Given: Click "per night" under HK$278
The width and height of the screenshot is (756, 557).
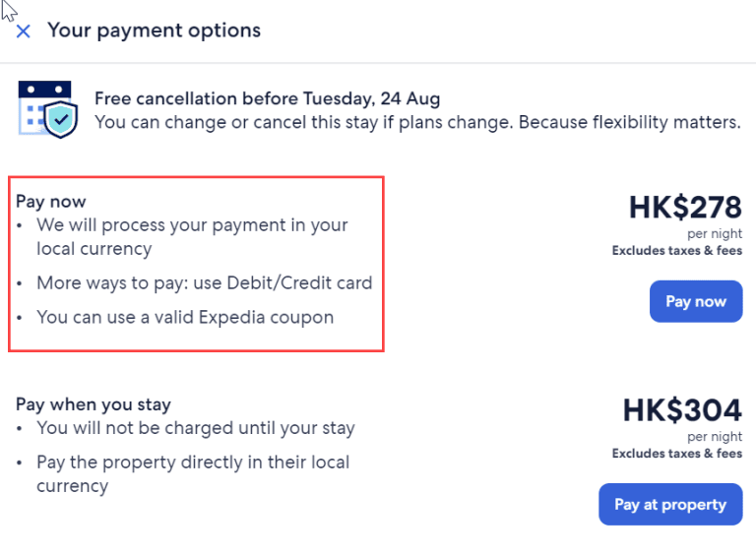Looking at the screenshot, I should 715,234.
